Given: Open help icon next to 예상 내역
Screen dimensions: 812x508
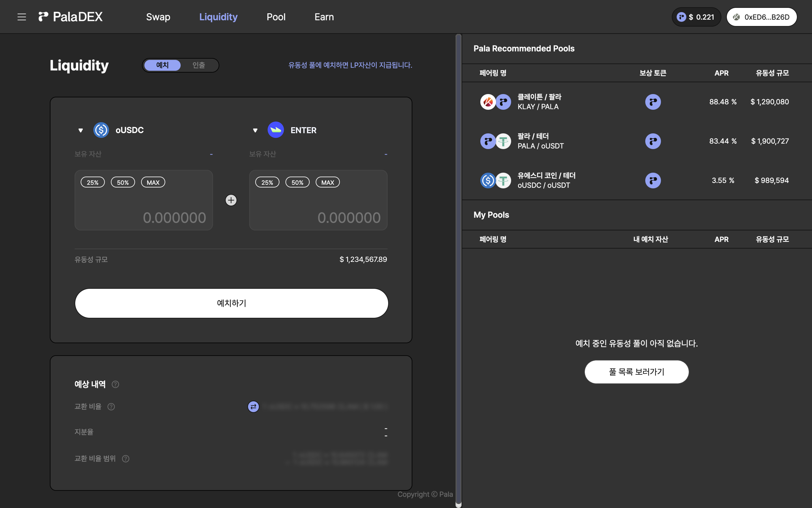Looking at the screenshot, I should coord(115,384).
